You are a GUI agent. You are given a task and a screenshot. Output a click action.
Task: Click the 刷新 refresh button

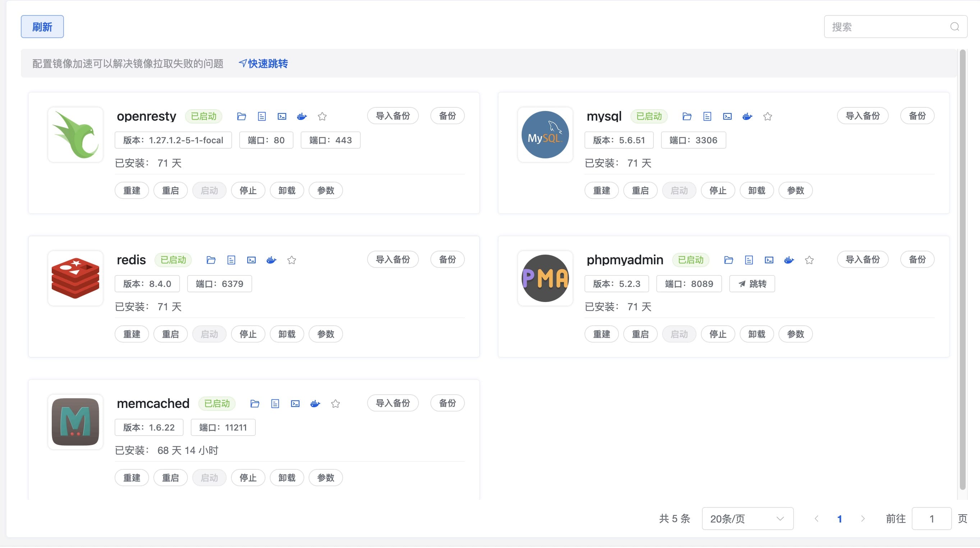(42, 27)
